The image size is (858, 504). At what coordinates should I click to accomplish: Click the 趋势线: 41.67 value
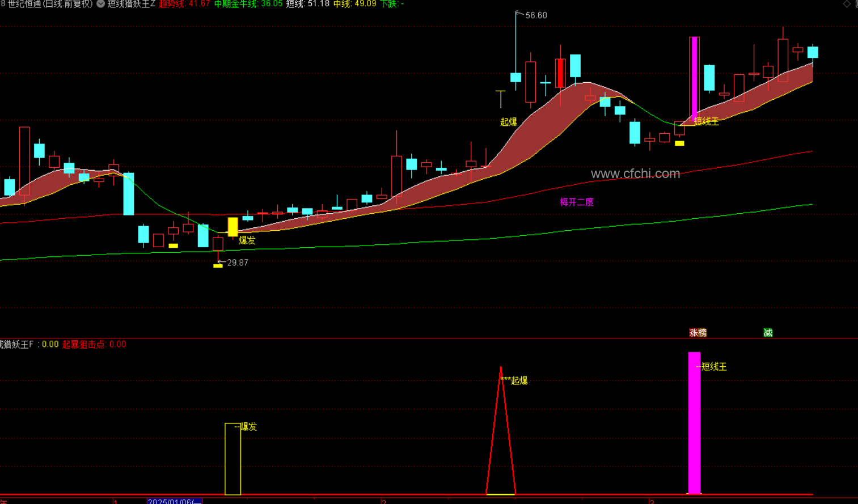tap(184, 3)
